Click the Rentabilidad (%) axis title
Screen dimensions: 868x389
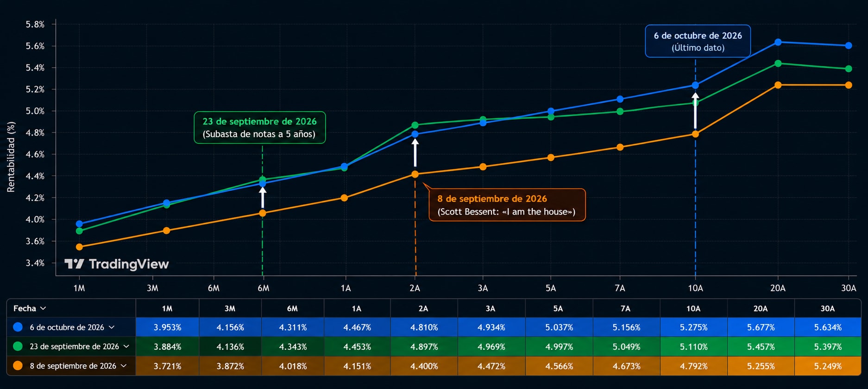(11, 157)
